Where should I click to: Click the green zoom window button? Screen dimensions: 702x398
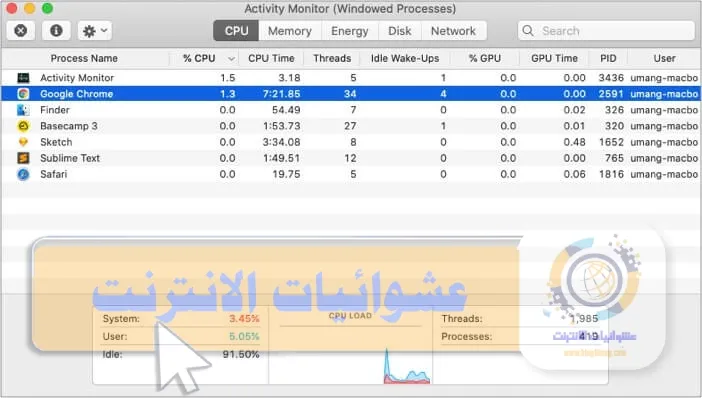coord(47,8)
